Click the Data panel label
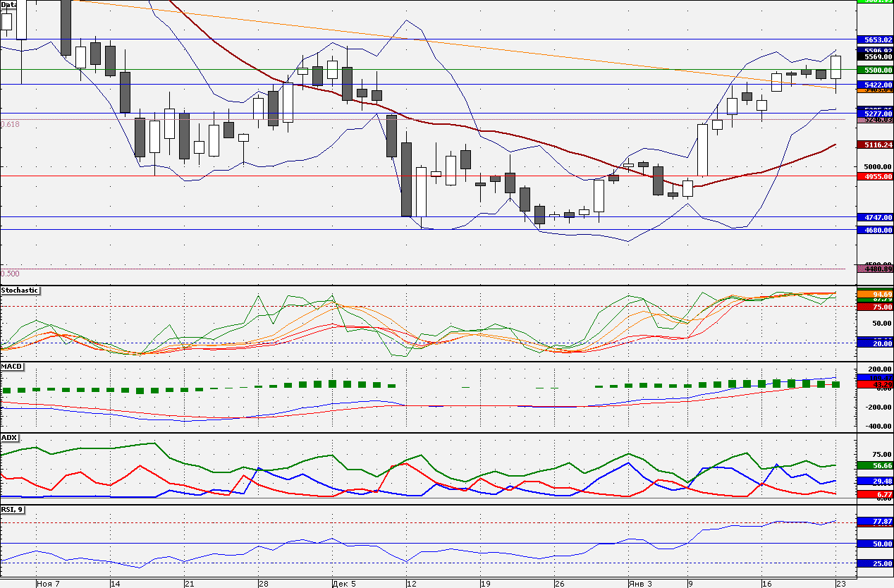 tap(8, 4)
